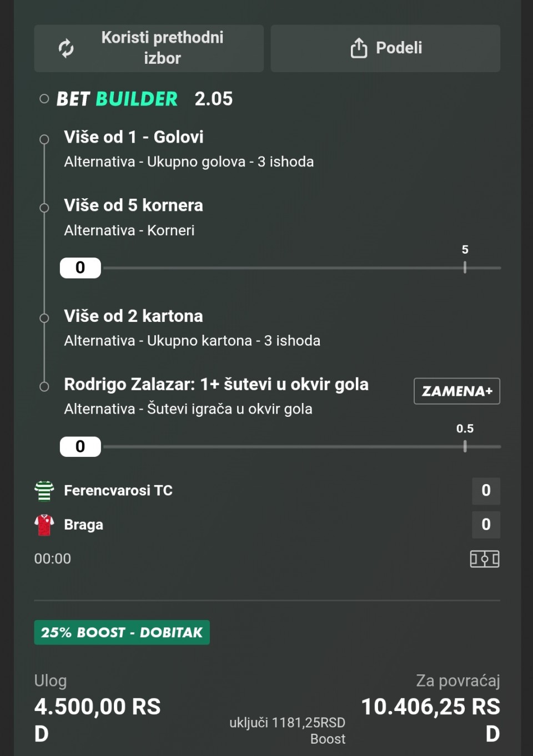Tap the 25% BOOST - DOBITAK badge
The height and width of the screenshot is (756, 533).
(x=122, y=632)
